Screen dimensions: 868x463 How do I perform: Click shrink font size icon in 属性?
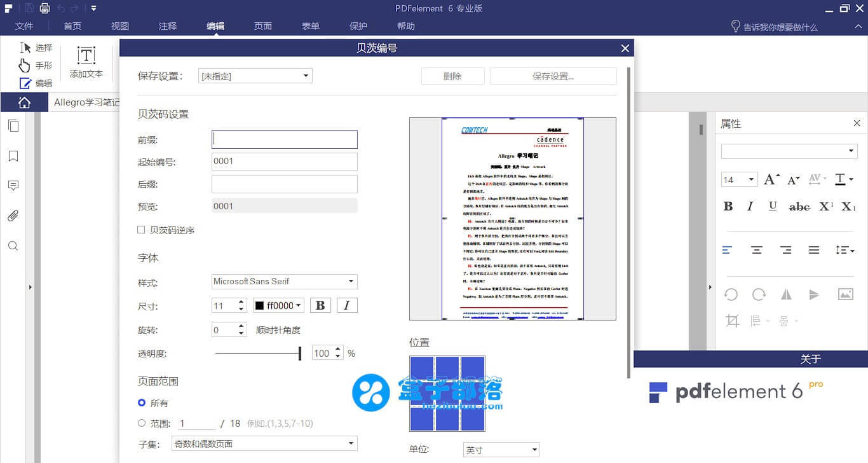click(794, 180)
